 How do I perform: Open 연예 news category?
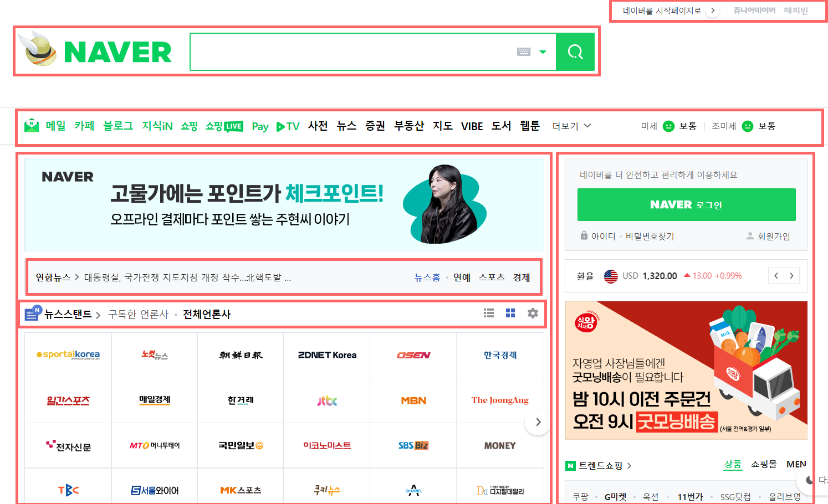click(x=462, y=277)
